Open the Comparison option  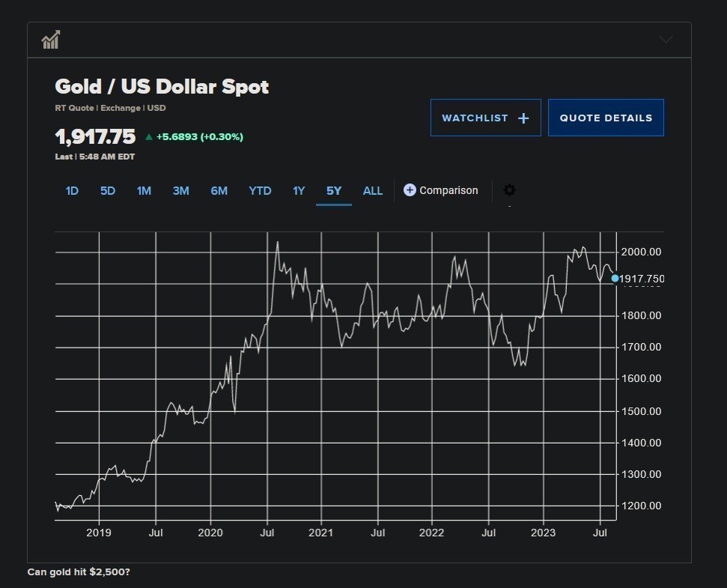click(448, 190)
